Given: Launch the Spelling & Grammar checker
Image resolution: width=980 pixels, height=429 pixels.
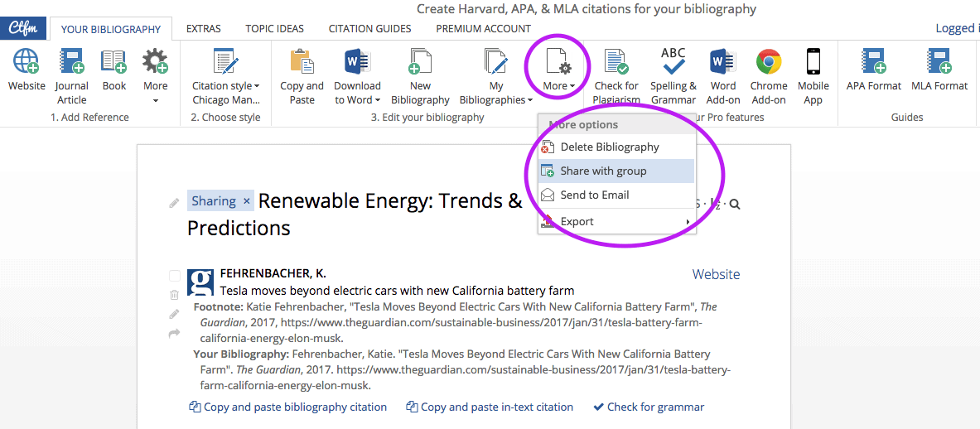Looking at the screenshot, I should (673, 63).
